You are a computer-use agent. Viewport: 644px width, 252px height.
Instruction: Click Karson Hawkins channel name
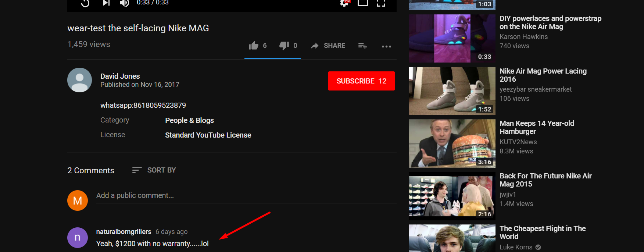(x=523, y=37)
